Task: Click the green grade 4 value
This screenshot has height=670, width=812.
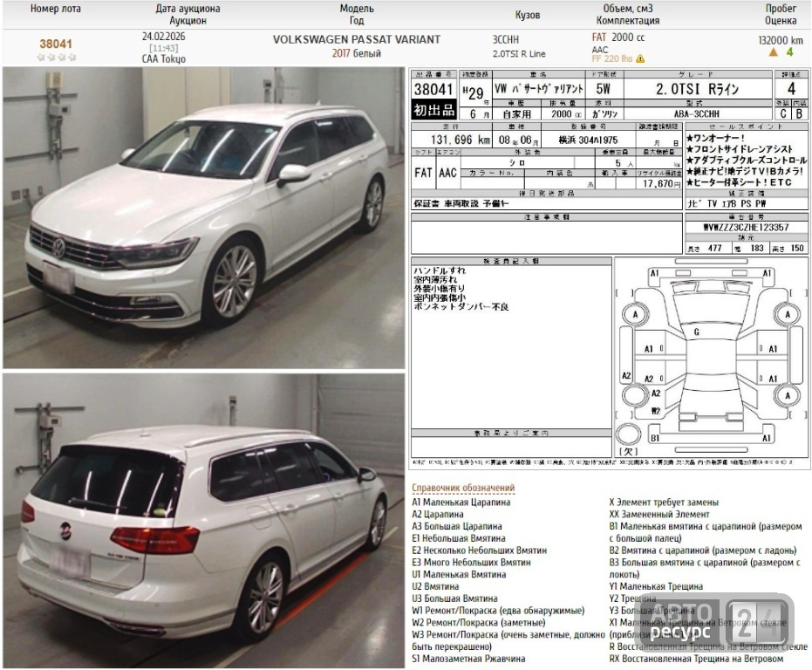Action: [x=789, y=51]
